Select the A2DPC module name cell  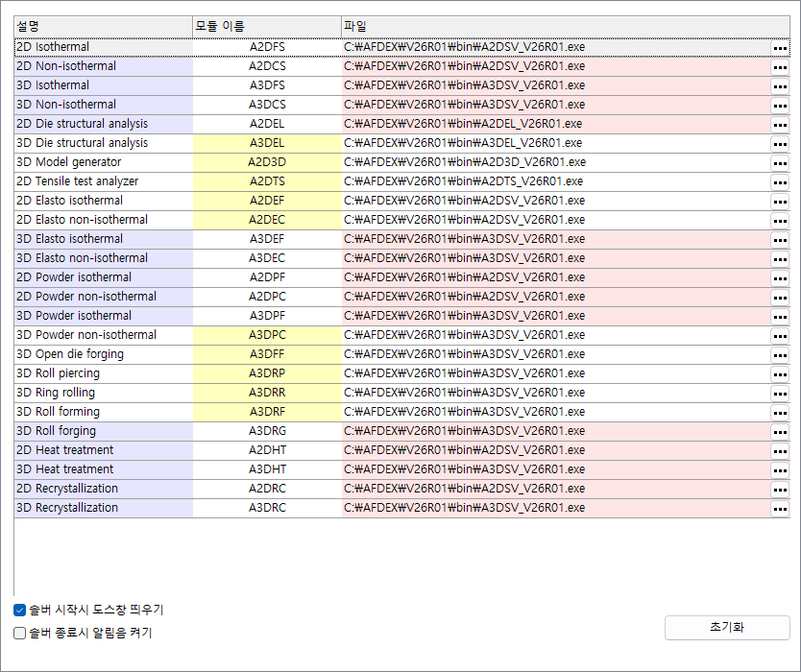[267, 297]
